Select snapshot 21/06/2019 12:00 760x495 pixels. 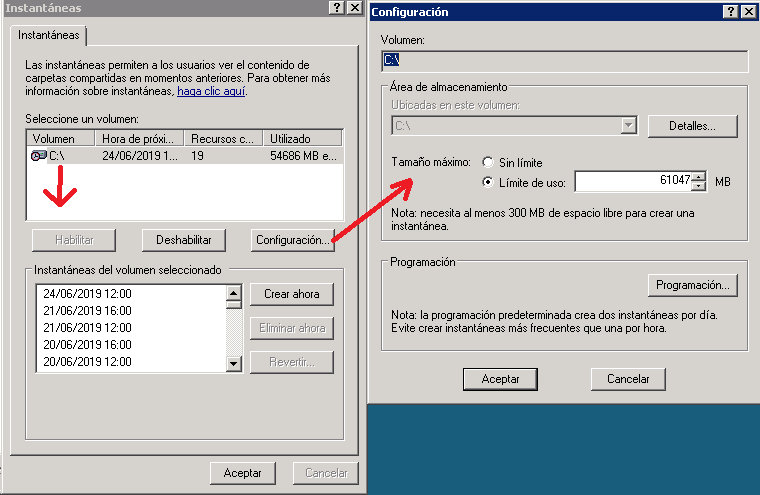pyautogui.click(x=87, y=328)
